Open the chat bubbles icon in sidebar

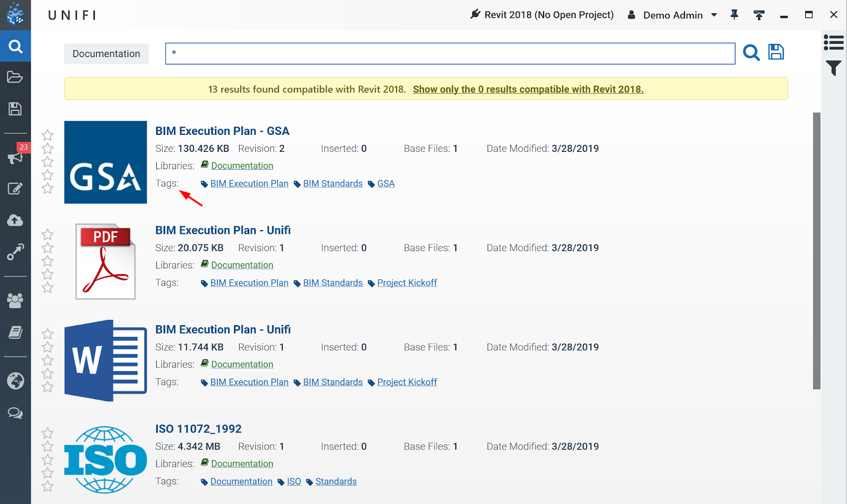click(15, 413)
